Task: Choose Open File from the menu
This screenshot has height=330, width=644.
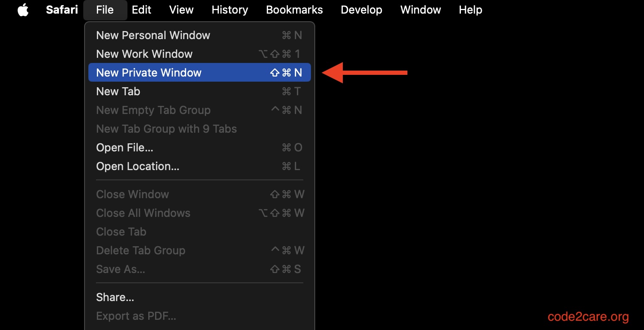Action: pos(124,148)
